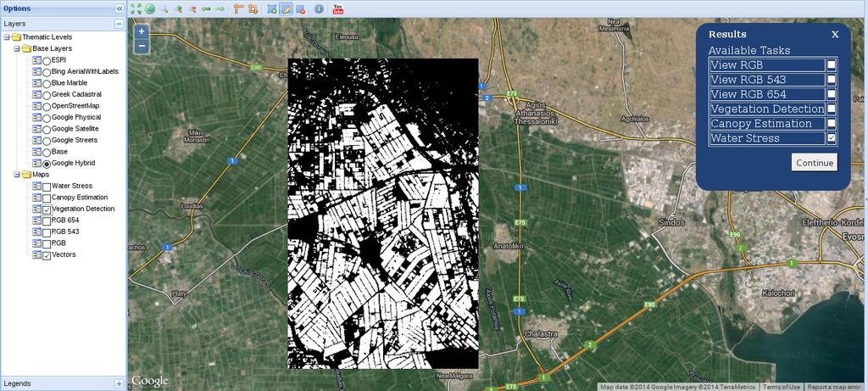Click the layer icon beside RGB 543
Viewport: 868px width, 391px height.
click(x=37, y=232)
